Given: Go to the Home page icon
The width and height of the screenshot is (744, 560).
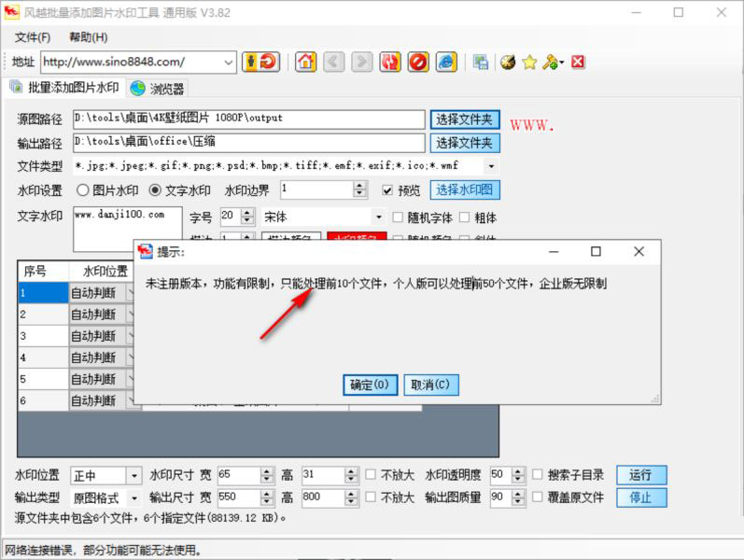Looking at the screenshot, I should tap(305, 63).
